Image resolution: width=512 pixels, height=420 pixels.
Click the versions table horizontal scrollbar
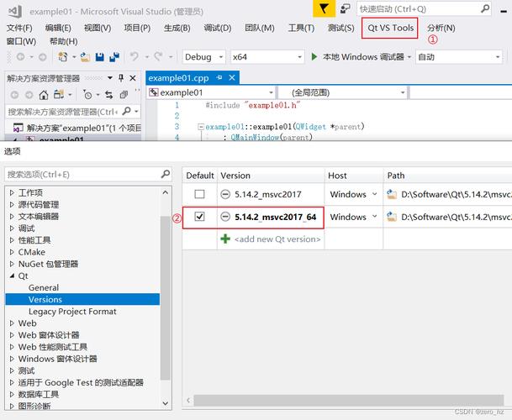click(x=348, y=400)
